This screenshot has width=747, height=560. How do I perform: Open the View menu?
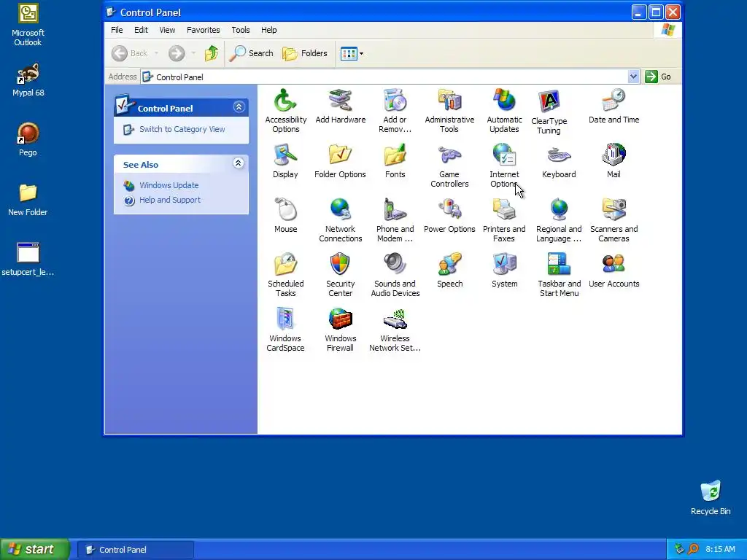[x=167, y=29]
